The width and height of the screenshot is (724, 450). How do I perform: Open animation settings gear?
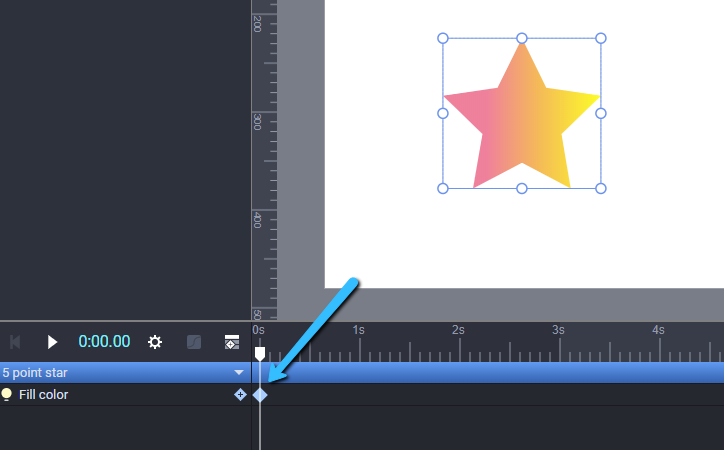(155, 342)
